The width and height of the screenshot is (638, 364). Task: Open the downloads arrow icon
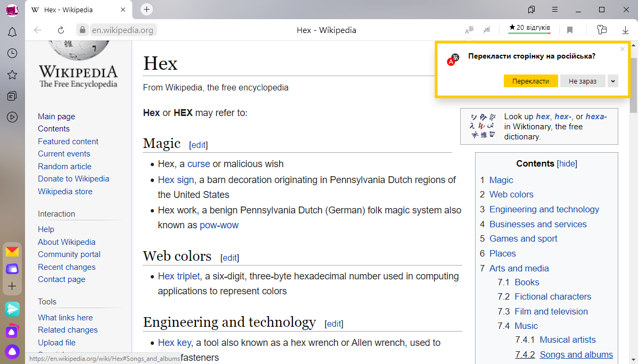click(x=625, y=30)
